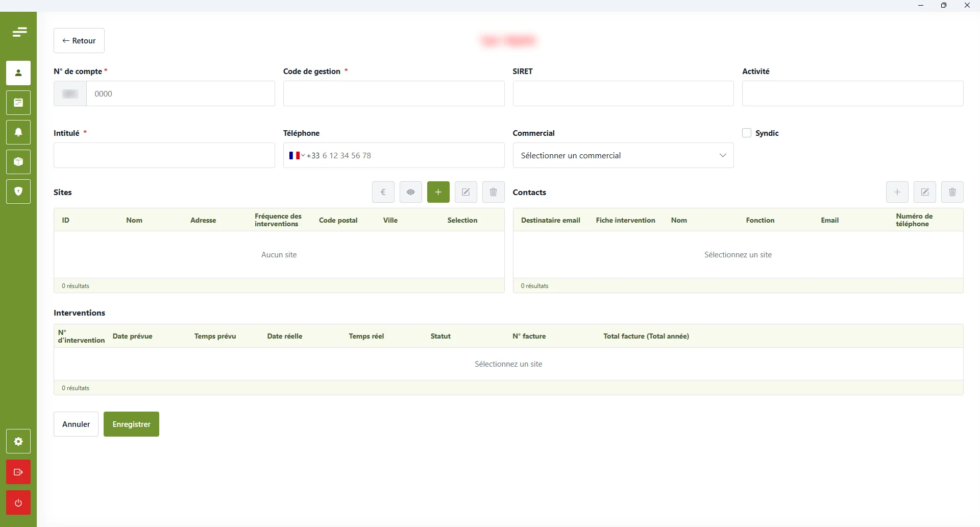Click the trash icon for Contacts
Screen dimensions: 980x527
(x=952, y=192)
